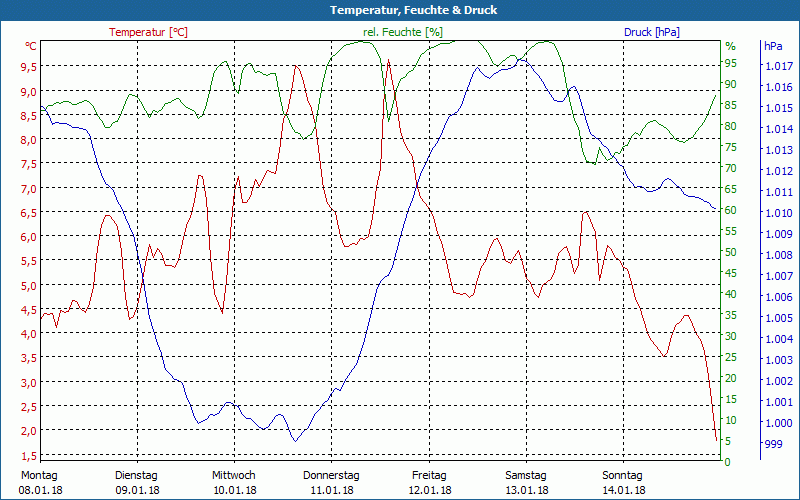Click the 'Mittwoch' day label
Screen dimensions: 800x500
(234, 476)
